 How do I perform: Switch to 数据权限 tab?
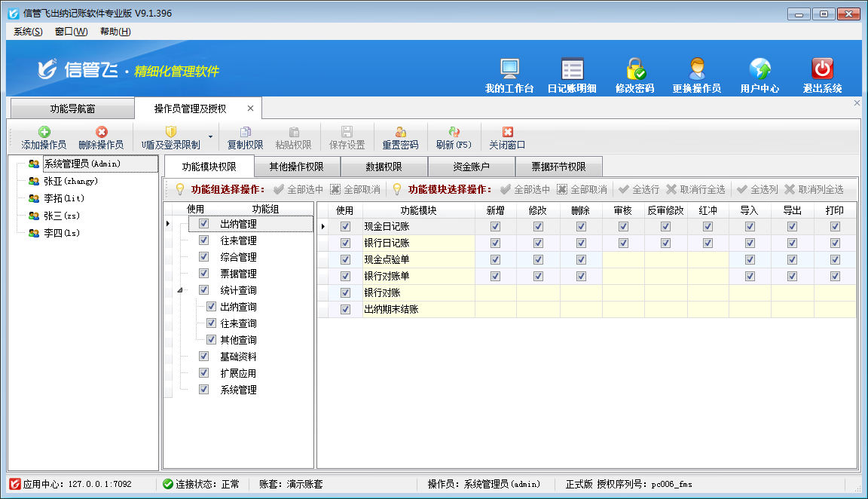tap(384, 167)
